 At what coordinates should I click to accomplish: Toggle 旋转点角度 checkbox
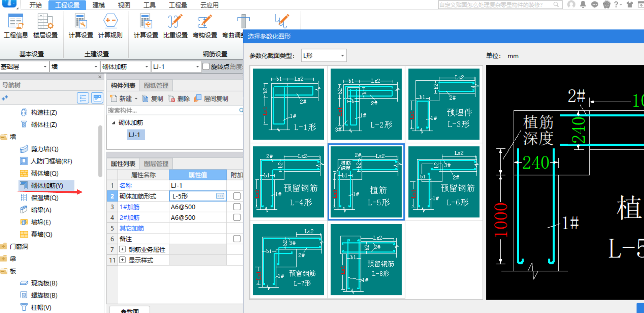tap(206, 66)
